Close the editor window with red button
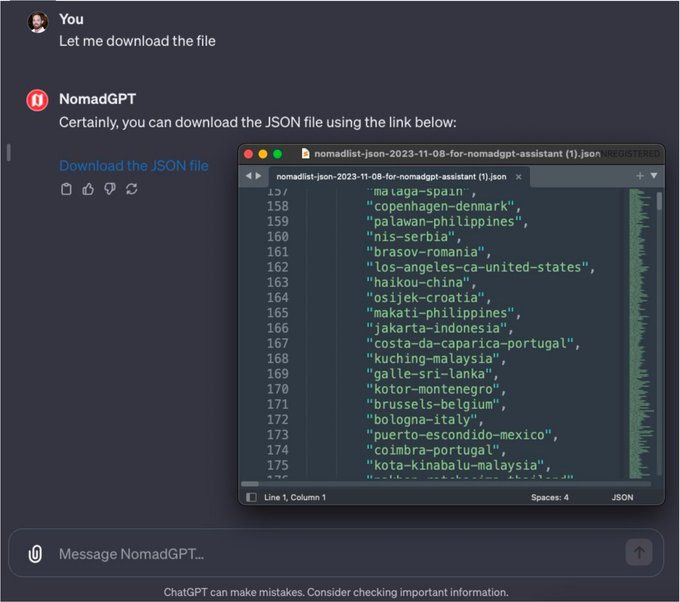The image size is (680, 602). coord(248,154)
